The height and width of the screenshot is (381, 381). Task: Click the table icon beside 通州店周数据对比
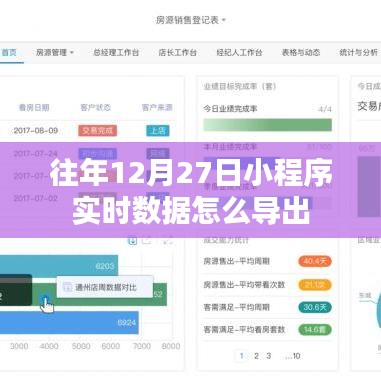[67, 287]
